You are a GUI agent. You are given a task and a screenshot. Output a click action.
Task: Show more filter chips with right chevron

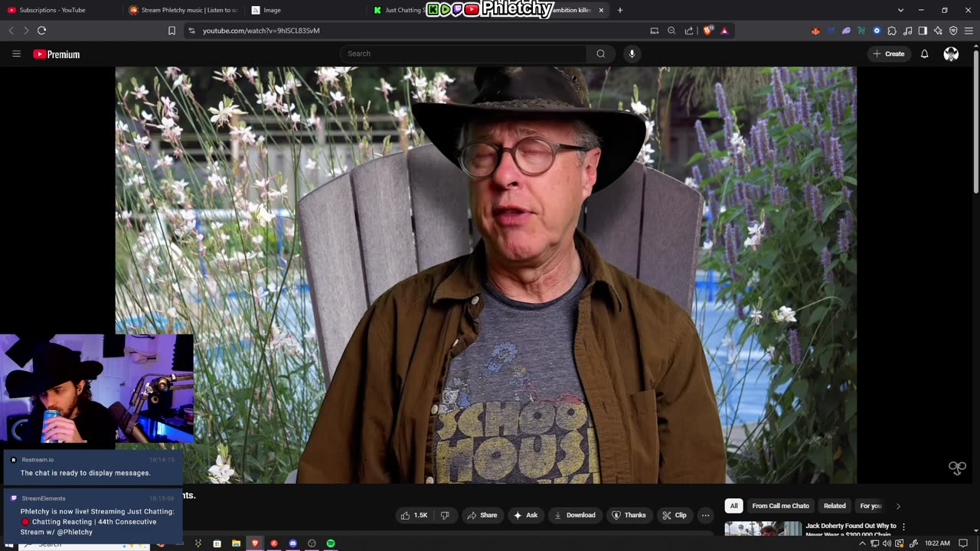coord(898,506)
